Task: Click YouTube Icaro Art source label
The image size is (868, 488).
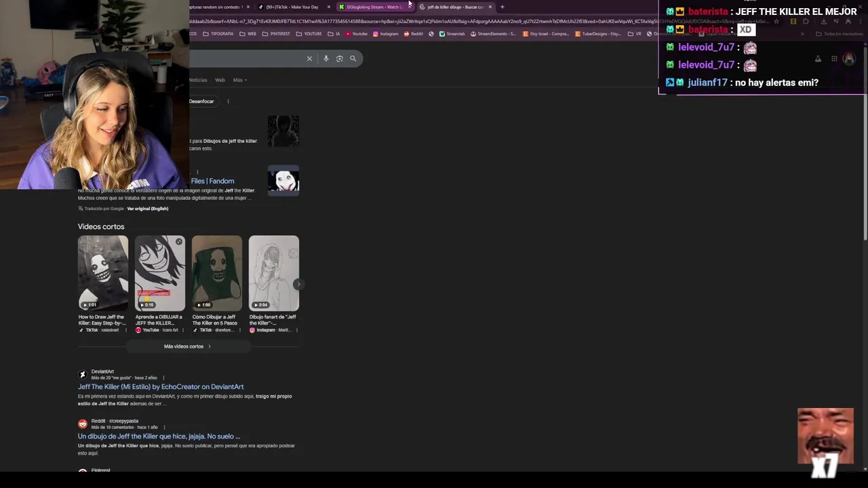Action: (x=158, y=330)
